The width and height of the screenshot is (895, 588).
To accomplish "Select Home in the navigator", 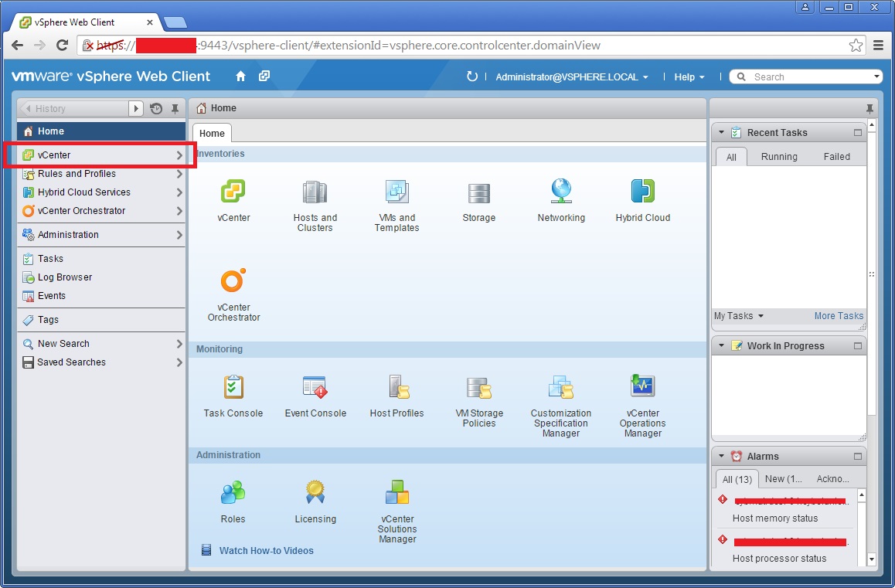I will [x=101, y=131].
